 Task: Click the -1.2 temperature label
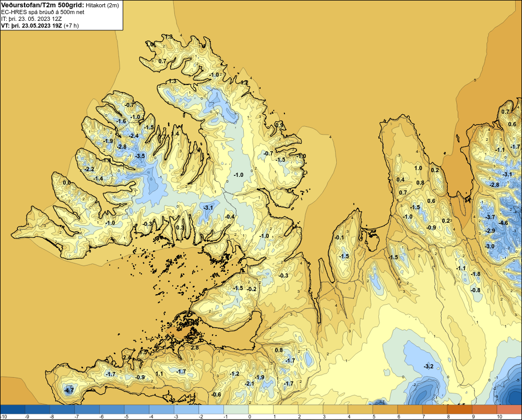click(x=235, y=374)
